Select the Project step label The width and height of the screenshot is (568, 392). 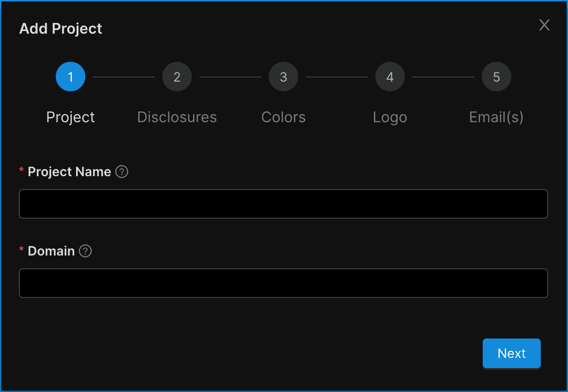pyautogui.click(x=71, y=117)
